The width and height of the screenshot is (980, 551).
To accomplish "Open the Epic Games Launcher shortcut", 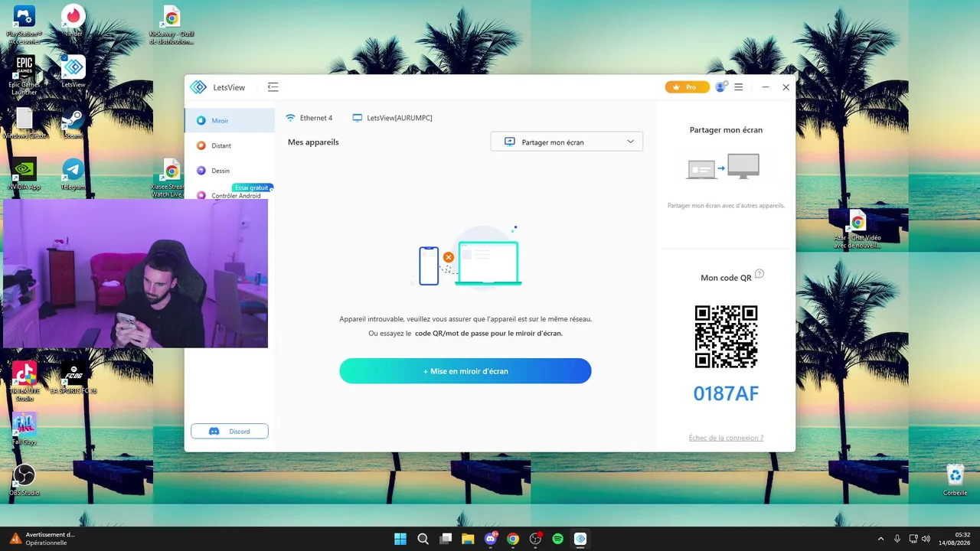I will pyautogui.click(x=24, y=74).
